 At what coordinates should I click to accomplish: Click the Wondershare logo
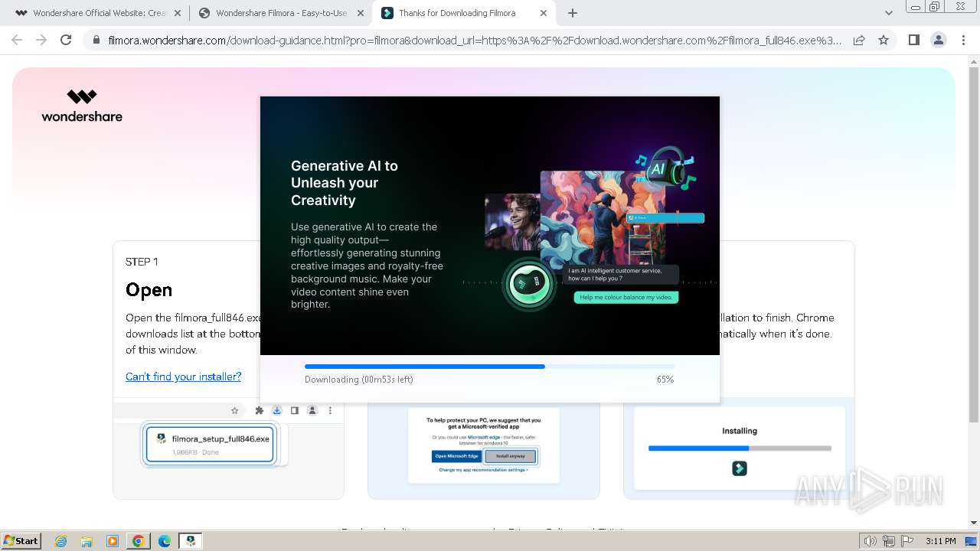point(82,106)
